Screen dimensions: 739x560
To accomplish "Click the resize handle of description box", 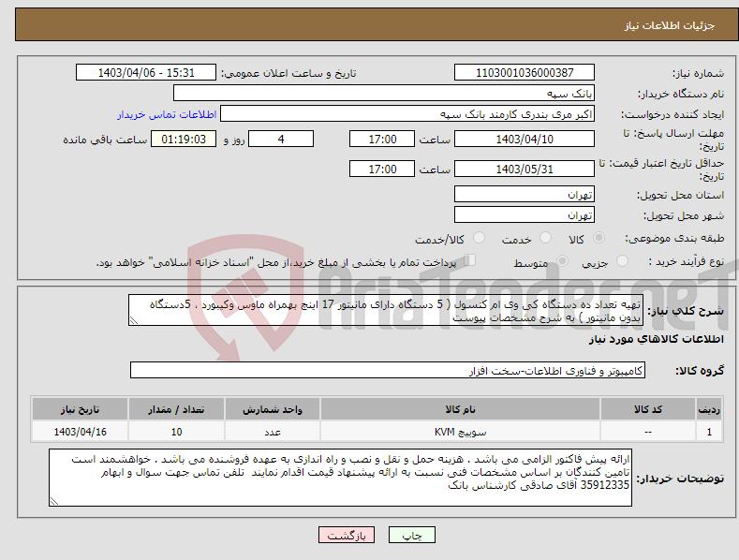I will [x=133, y=321].
